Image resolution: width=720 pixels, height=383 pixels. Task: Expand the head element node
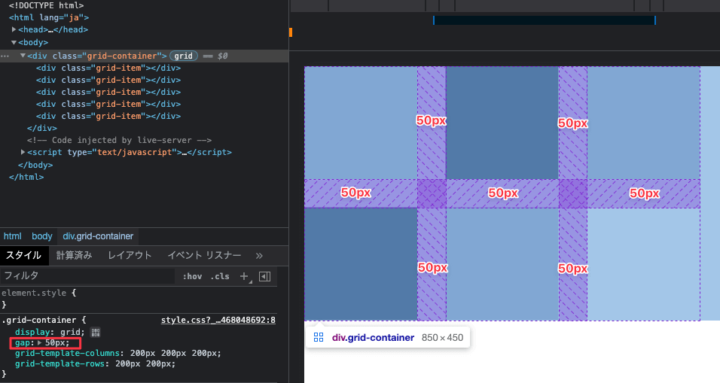tap(14, 29)
